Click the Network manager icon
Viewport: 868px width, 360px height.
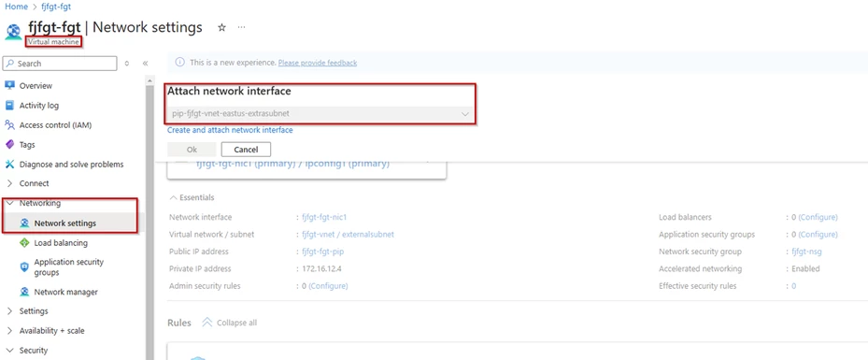(x=24, y=292)
